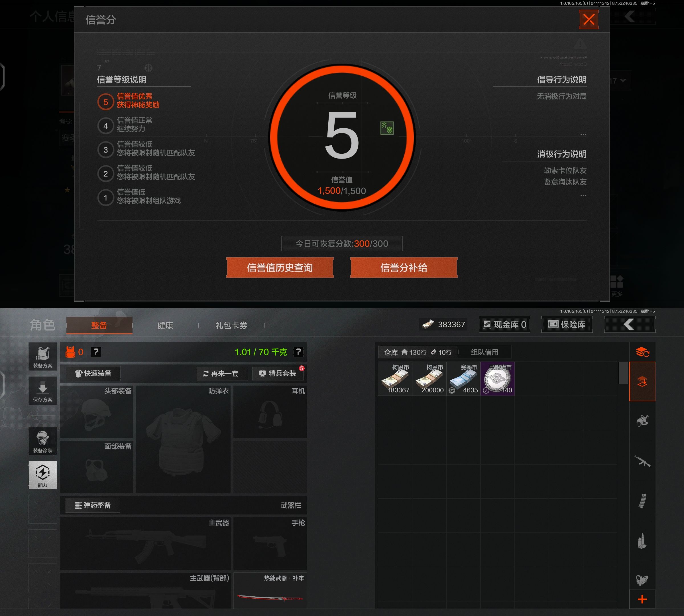Open the 现金库 cash vault
The height and width of the screenshot is (616, 684).
504,325
